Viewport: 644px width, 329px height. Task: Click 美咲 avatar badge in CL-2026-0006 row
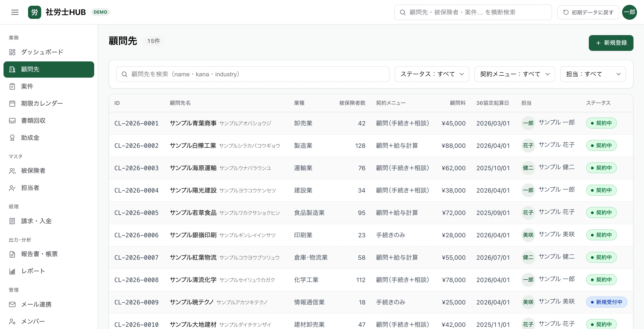(x=528, y=235)
